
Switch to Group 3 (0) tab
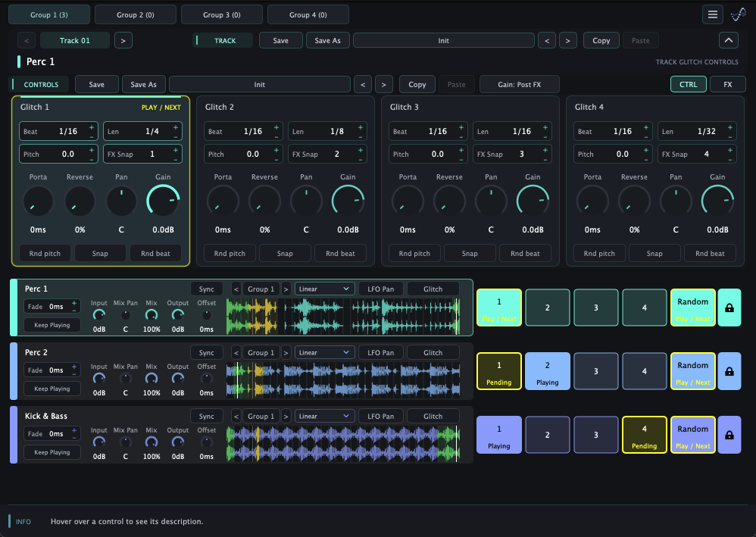coord(222,15)
